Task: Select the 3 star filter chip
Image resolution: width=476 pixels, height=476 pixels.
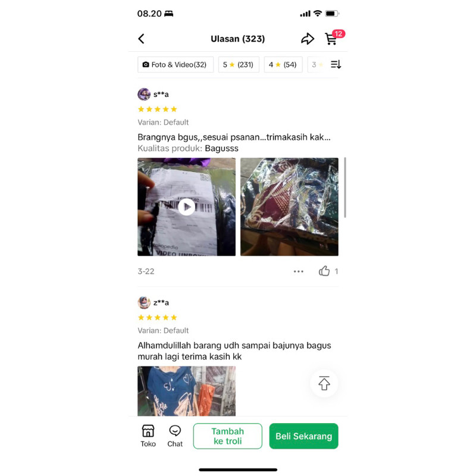Action: (317, 64)
